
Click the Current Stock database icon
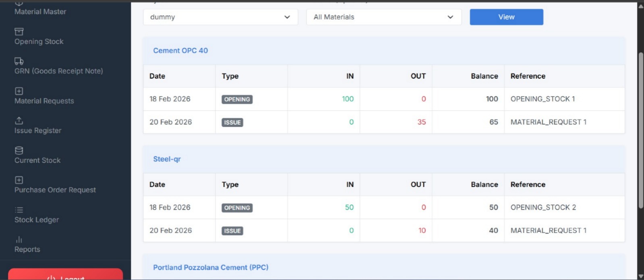click(19, 150)
